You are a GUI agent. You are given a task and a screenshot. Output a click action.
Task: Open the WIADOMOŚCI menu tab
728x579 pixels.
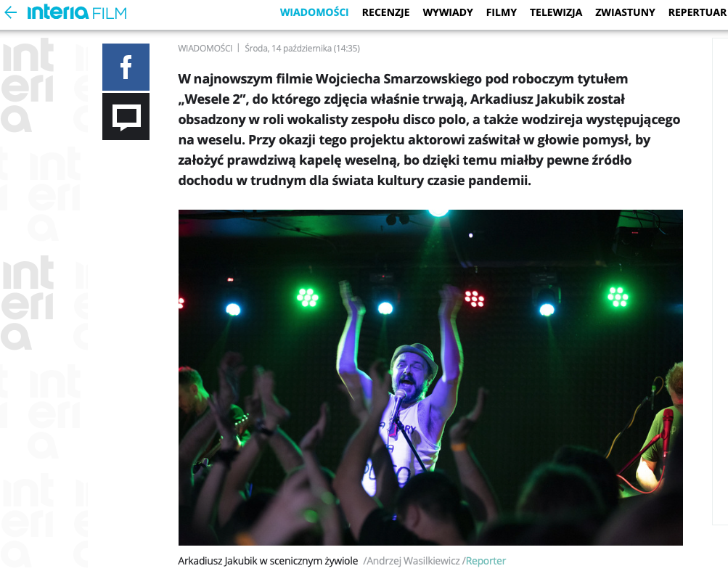pyautogui.click(x=314, y=12)
